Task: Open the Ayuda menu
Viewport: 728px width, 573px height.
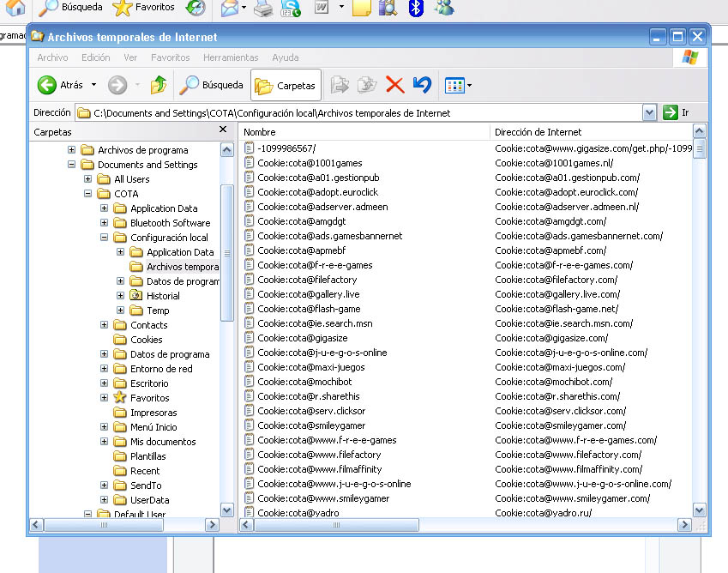Action: pos(285,57)
